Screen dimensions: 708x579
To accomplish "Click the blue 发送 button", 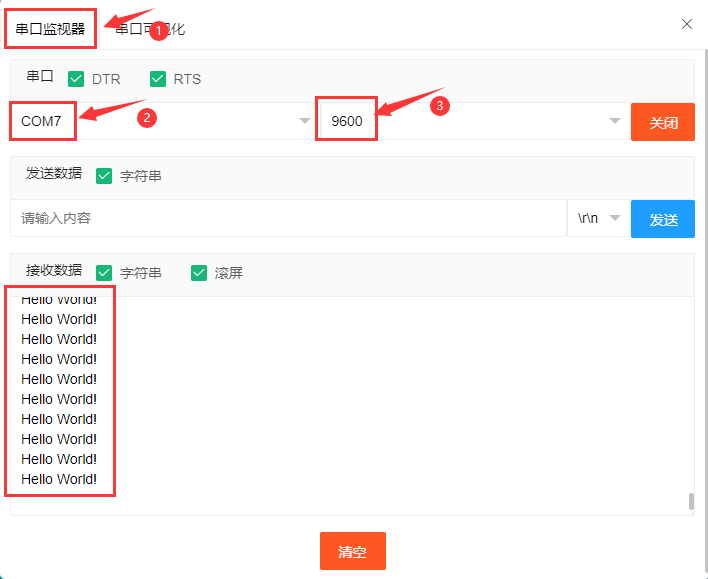I will click(x=663, y=219).
